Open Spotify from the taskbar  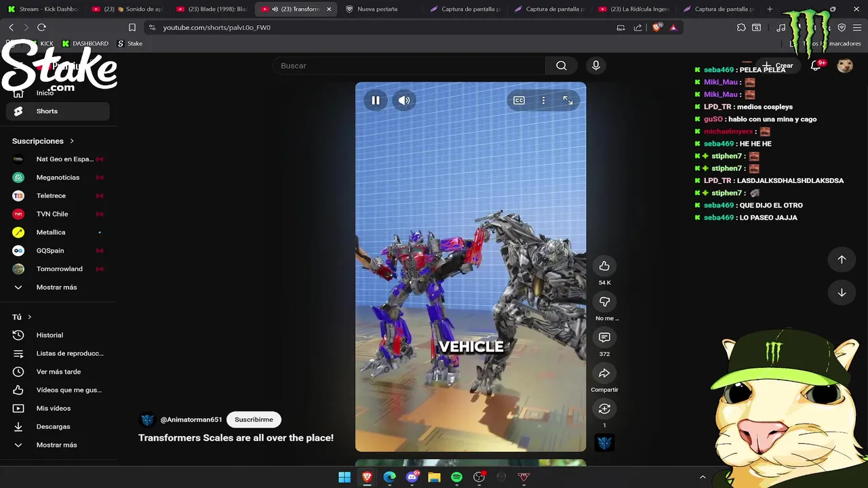[456, 477]
